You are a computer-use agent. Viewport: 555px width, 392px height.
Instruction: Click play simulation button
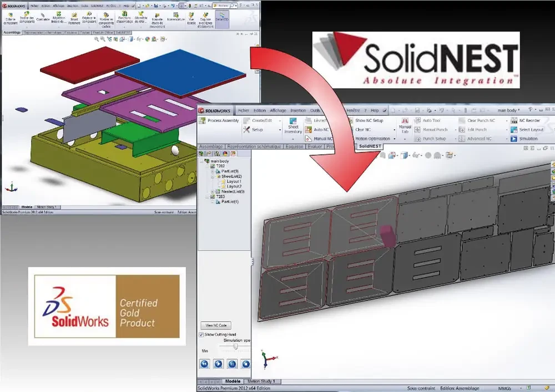point(218,364)
